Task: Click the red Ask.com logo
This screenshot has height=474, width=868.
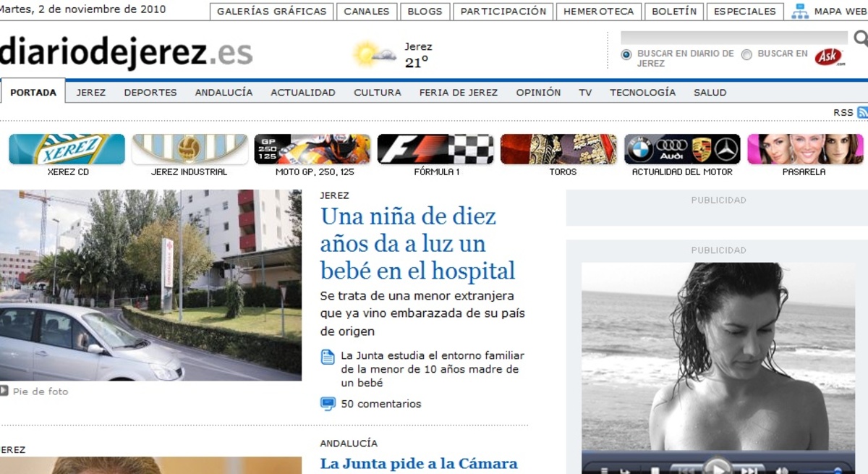Action: pos(829,56)
